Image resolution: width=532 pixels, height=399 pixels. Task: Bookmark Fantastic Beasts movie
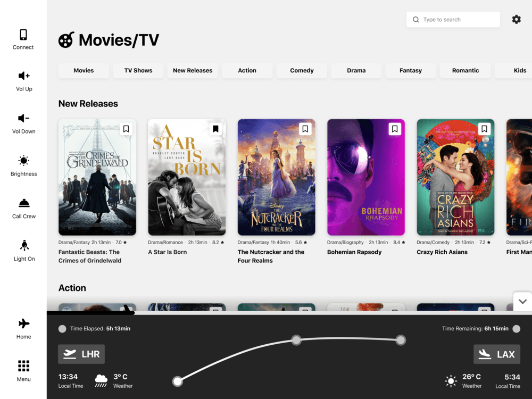coord(126,129)
